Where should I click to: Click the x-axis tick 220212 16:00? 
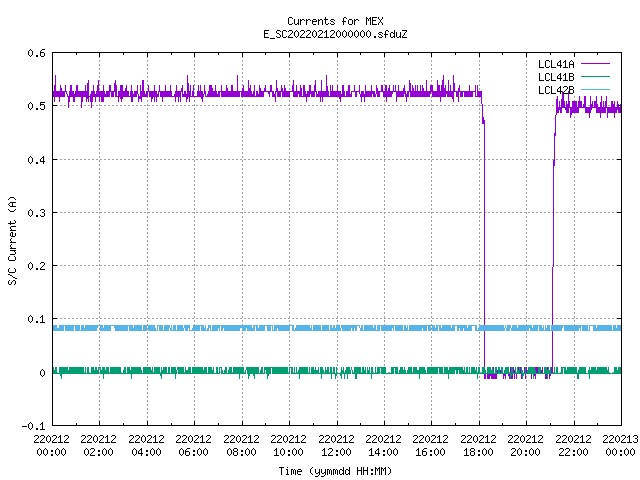coord(431,445)
